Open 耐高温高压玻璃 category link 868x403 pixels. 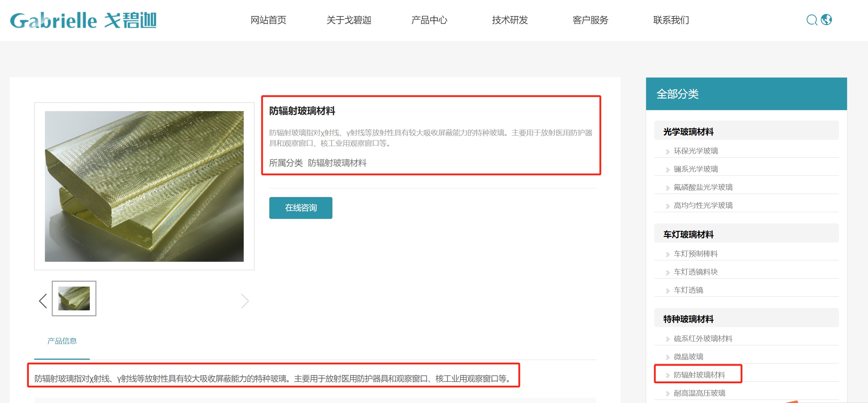699,393
